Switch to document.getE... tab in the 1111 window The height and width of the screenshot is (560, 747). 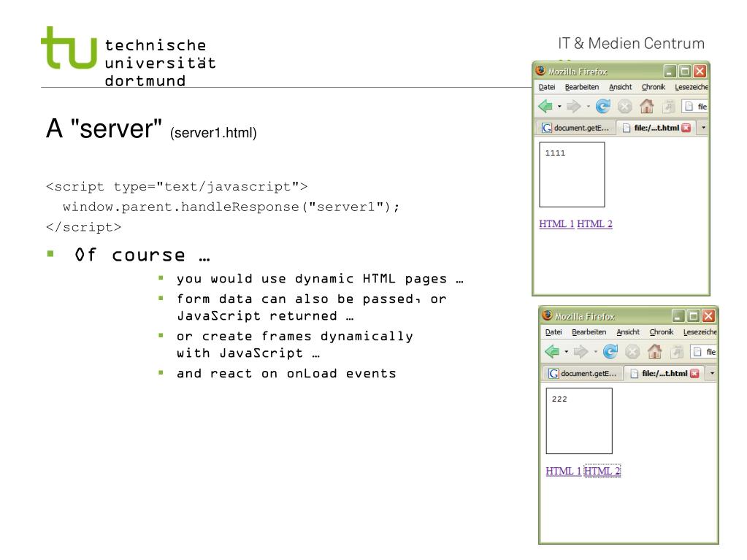(576, 128)
